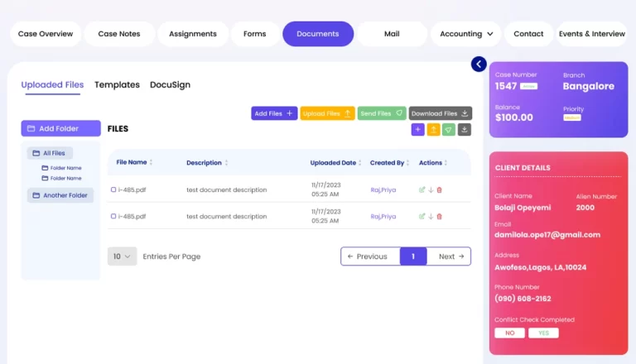Check the checkbox of the second i-485.pdf row
This screenshot has height=364, width=636.
click(113, 217)
